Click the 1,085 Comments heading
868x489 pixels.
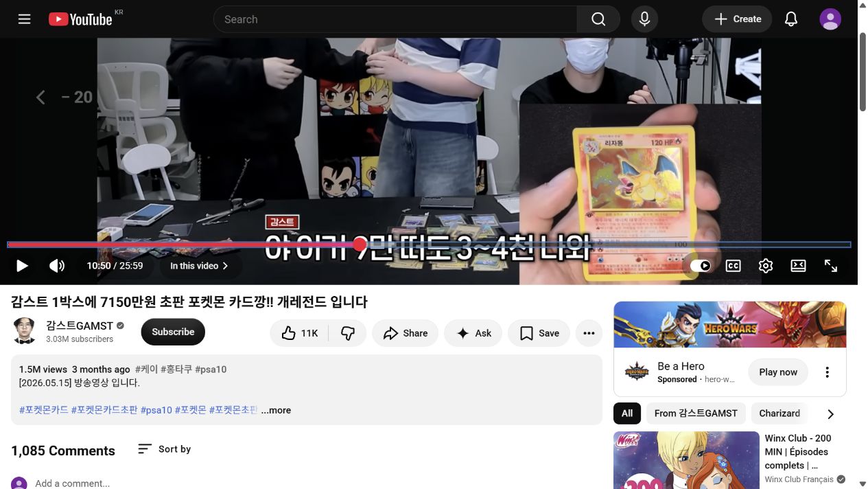click(x=63, y=451)
